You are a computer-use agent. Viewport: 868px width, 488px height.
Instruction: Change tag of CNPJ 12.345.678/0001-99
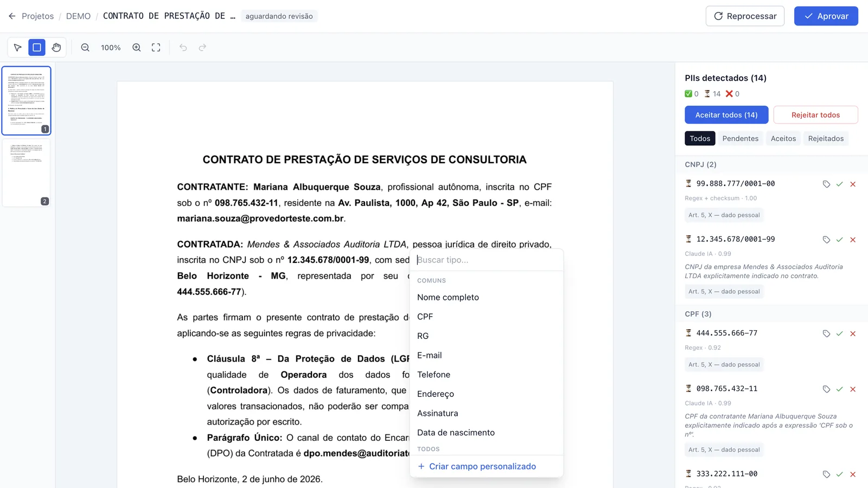tap(826, 240)
